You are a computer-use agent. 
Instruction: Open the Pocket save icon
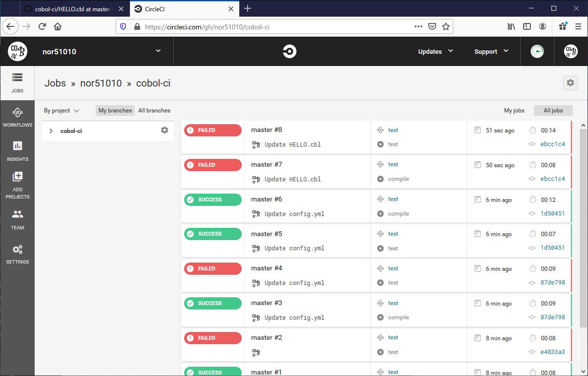(x=432, y=26)
